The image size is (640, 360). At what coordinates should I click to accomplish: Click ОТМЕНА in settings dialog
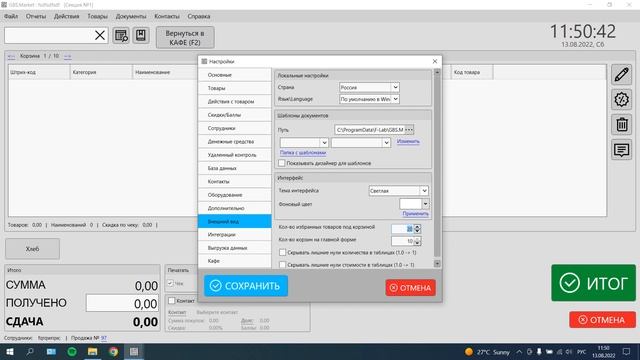[411, 288]
